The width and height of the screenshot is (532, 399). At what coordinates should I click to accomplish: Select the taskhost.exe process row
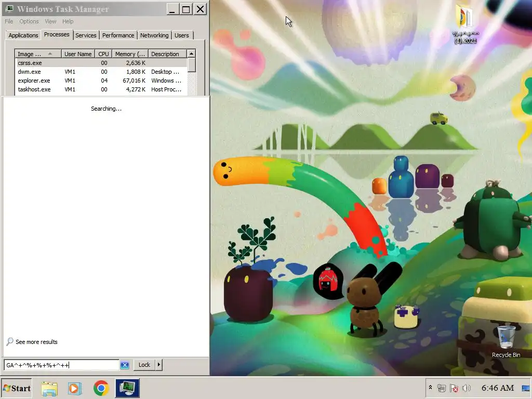[x=101, y=89]
